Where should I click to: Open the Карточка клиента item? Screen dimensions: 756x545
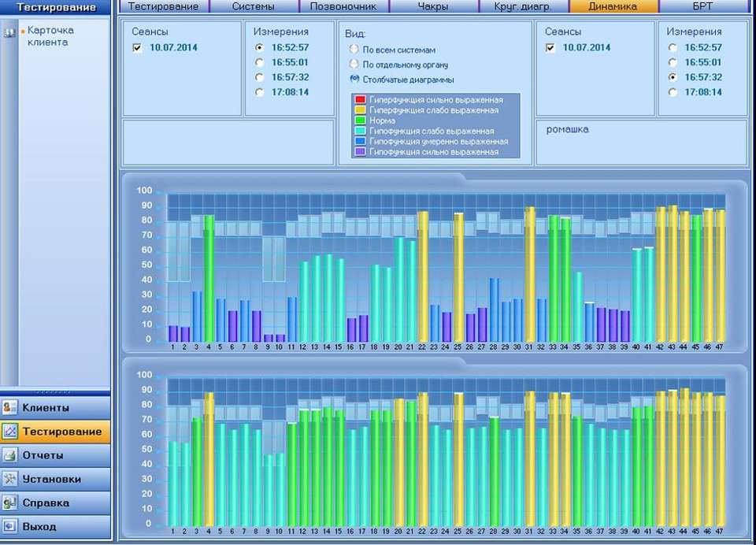tap(50, 36)
